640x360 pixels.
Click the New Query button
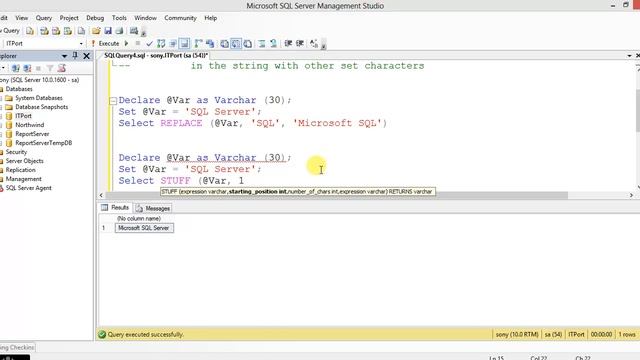point(10,31)
